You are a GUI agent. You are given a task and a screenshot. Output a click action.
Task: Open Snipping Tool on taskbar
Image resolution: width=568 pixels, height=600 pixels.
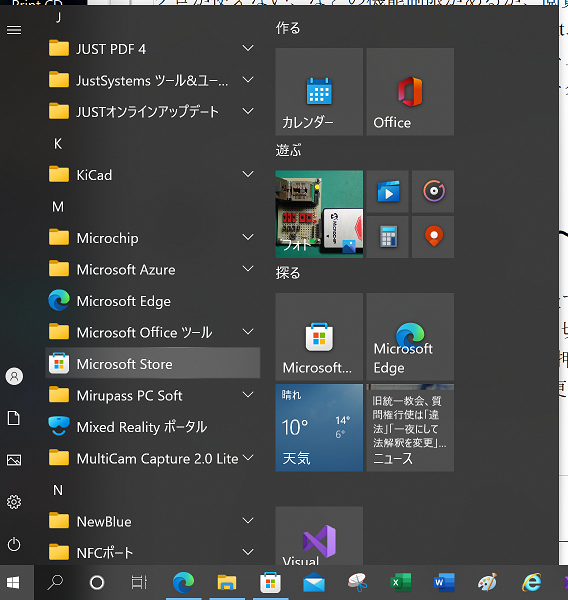(357, 583)
